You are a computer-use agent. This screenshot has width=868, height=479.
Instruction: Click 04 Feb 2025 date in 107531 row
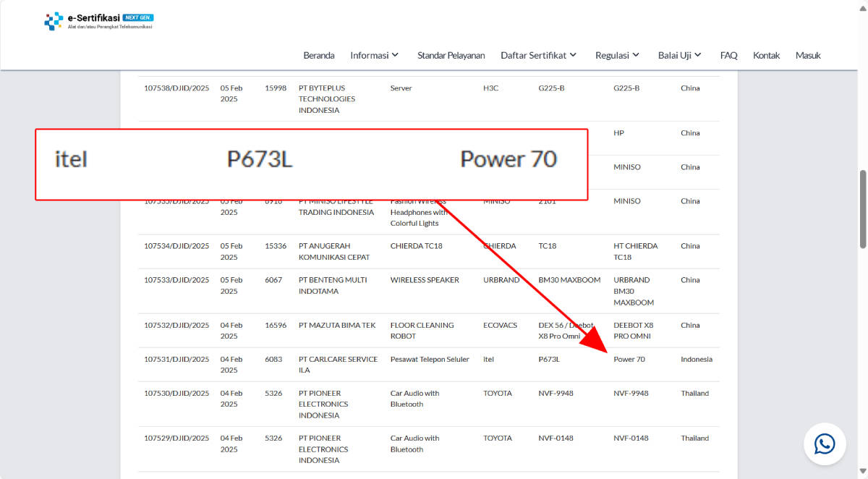tap(231, 365)
